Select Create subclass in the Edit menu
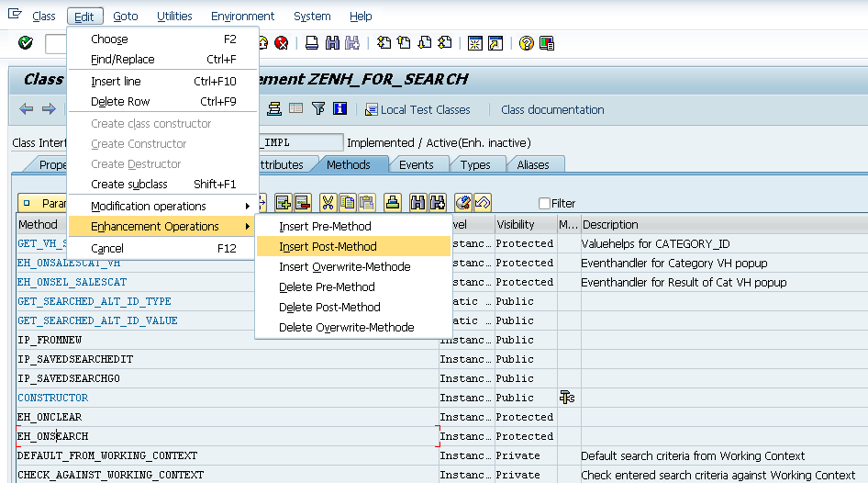 (162, 184)
